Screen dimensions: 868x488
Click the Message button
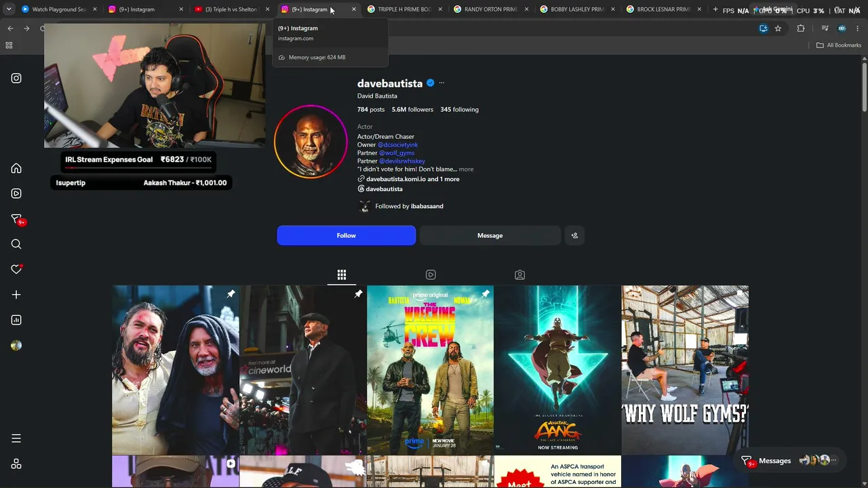pyautogui.click(x=490, y=235)
